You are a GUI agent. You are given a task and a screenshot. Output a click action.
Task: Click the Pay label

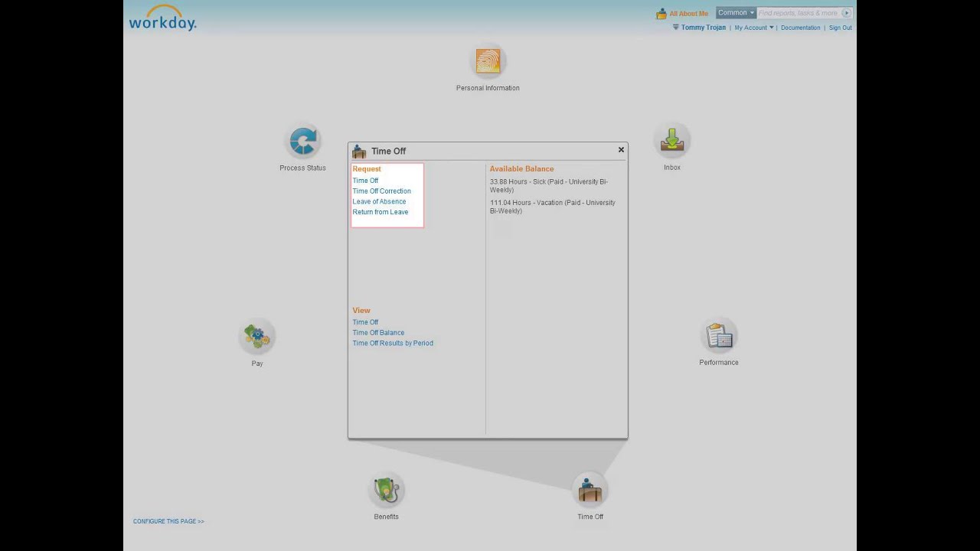click(x=257, y=364)
